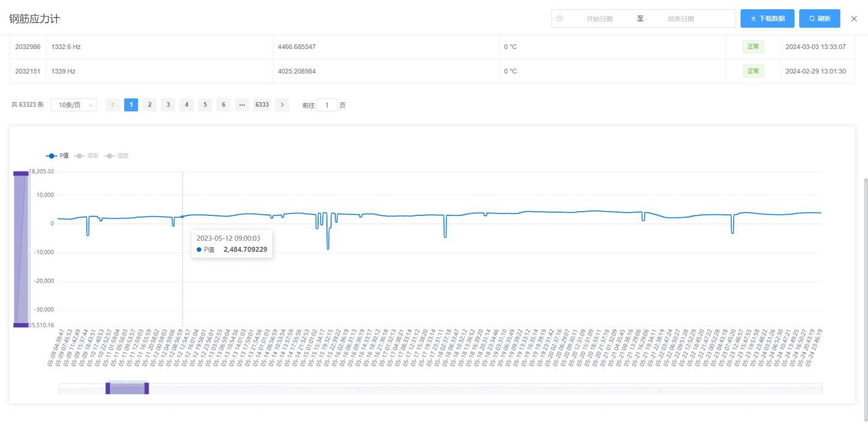This screenshot has height=427, width=868.
Task: Click the 正常 status tag in first row
Action: point(753,47)
